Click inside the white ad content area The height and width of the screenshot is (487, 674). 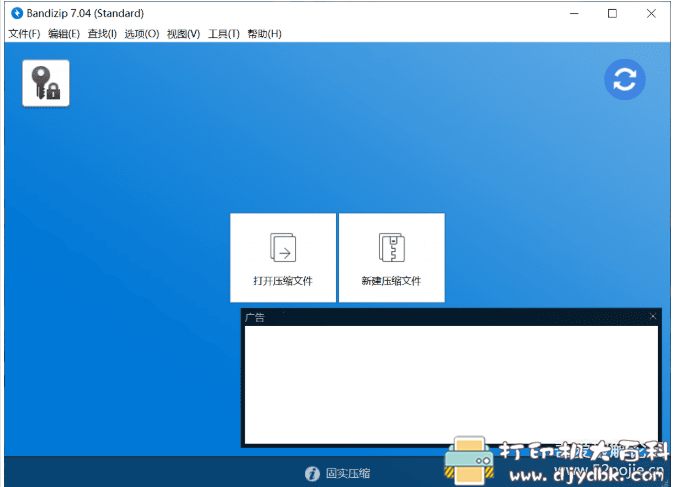tap(451, 384)
